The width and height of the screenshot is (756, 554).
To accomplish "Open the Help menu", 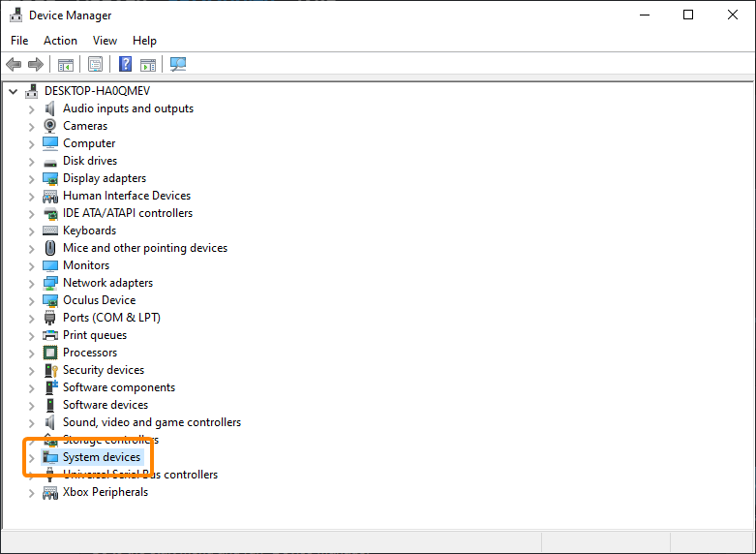I will pos(144,41).
